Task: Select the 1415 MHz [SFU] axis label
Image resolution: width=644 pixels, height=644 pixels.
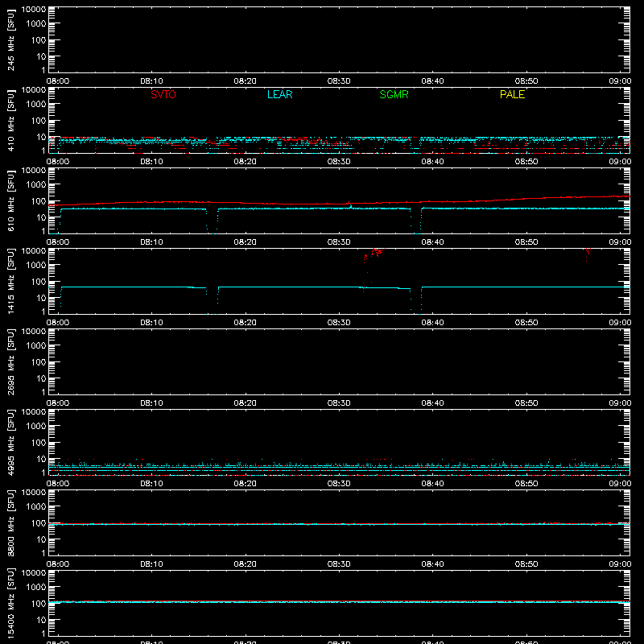Action: click(10, 281)
